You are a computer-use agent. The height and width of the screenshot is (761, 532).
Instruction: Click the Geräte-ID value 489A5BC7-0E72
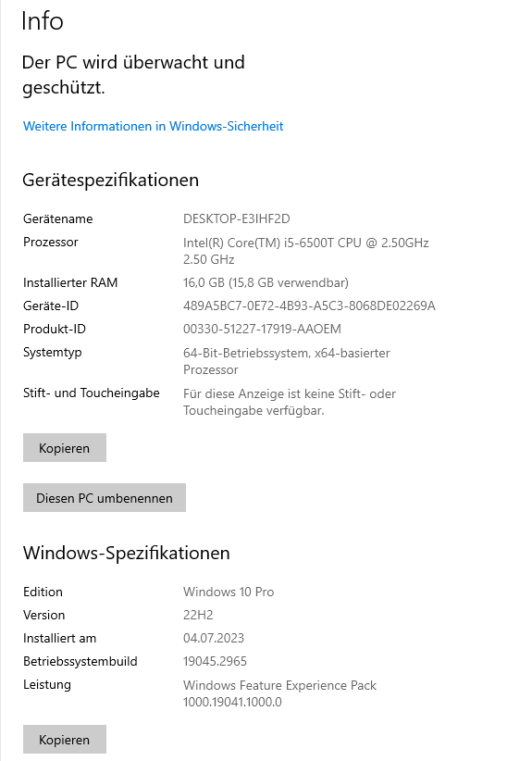coord(309,306)
